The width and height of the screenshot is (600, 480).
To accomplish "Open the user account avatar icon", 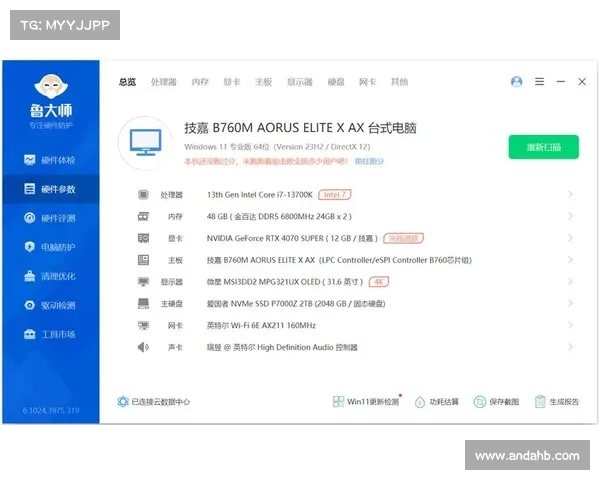I will [517, 82].
